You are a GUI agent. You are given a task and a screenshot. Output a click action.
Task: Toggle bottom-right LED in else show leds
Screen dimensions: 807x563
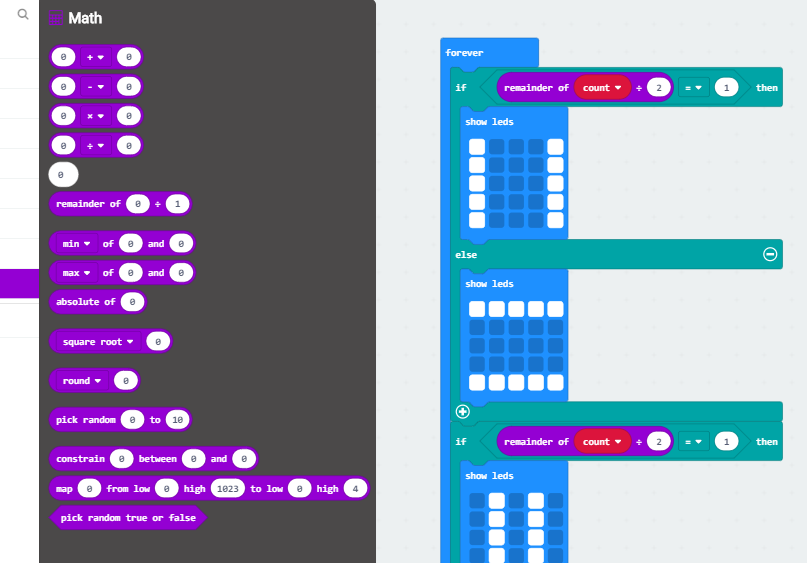[x=555, y=382]
